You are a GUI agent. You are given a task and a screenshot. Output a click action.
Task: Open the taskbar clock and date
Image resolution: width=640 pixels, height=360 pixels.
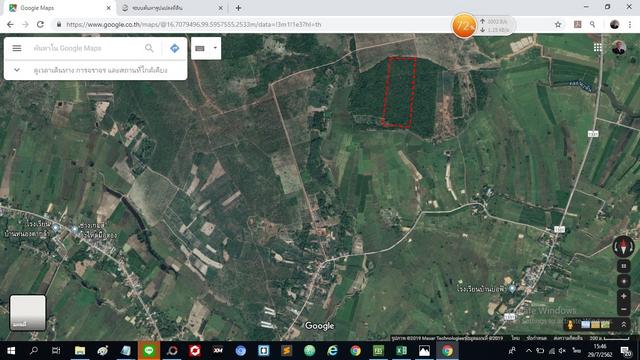[600, 350]
